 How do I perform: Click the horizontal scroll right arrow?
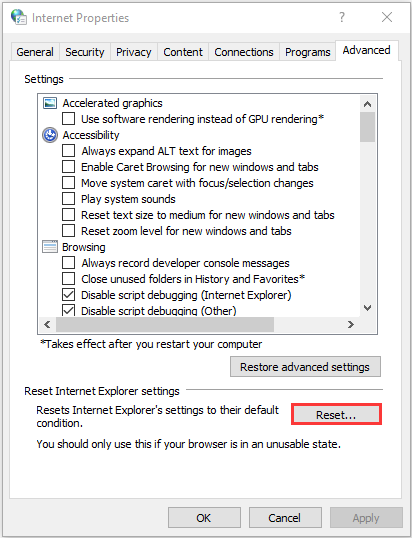(x=351, y=324)
